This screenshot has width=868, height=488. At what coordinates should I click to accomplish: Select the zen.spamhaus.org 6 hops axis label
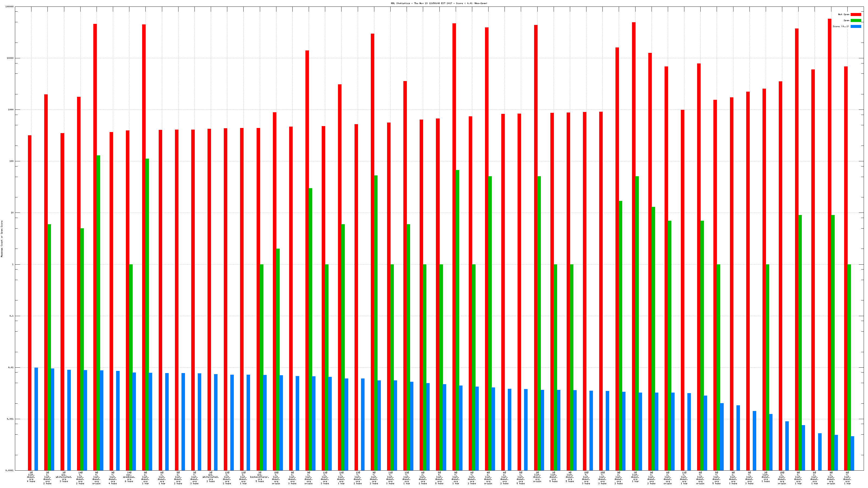tap(129, 477)
